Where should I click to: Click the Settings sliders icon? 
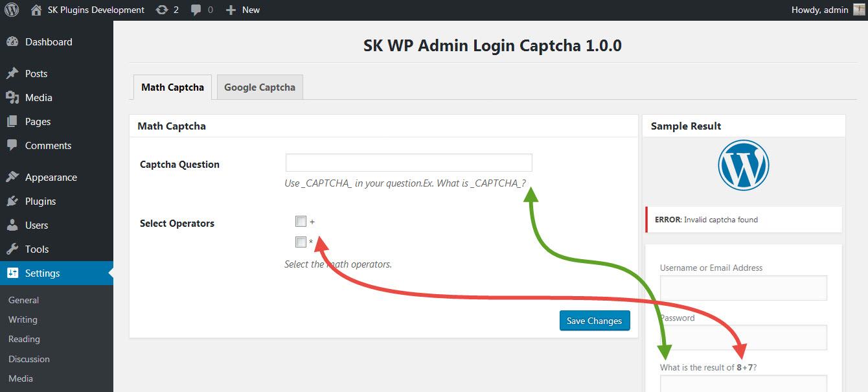pos(12,273)
